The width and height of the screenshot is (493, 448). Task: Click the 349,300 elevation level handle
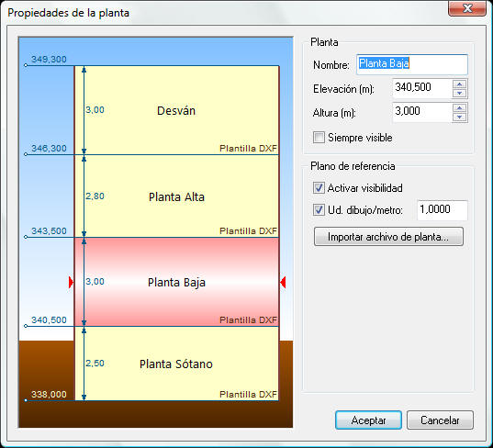click(26, 65)
